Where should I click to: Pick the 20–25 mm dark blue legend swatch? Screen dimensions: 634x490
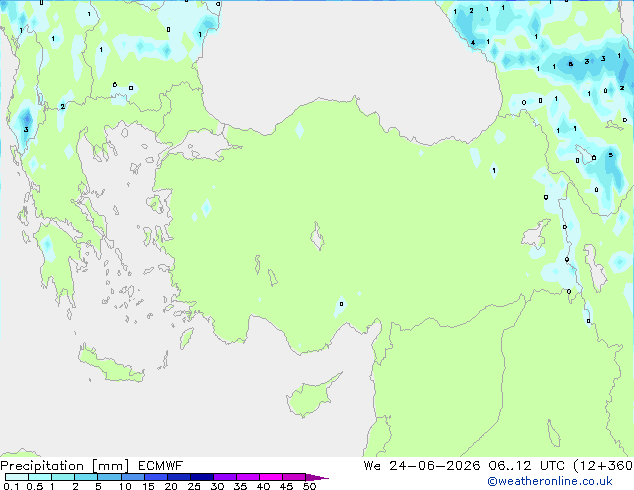[x=178, y=477]
